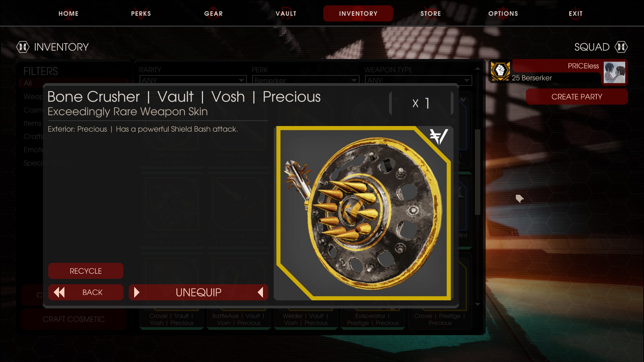Click the Bone Crusher skin preview image
The width and height of the screenshot is (644, 362).
[x=364, y=213]
